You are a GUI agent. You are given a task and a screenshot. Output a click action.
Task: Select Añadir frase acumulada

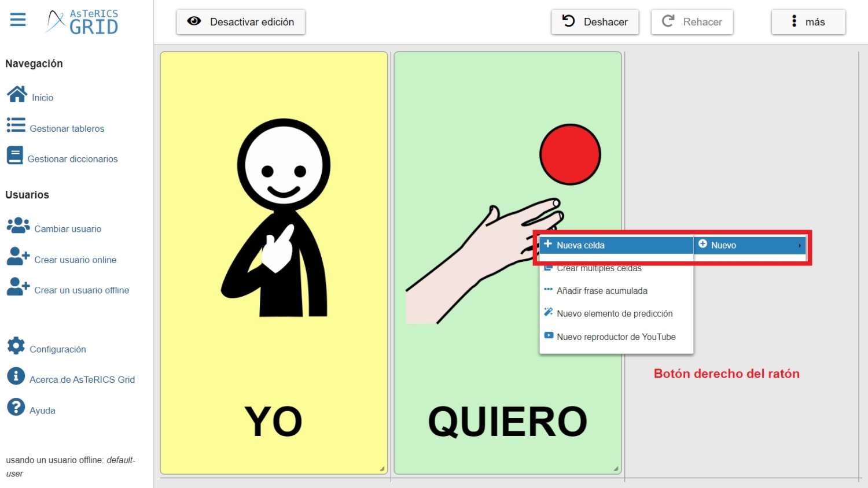(602, 290)
